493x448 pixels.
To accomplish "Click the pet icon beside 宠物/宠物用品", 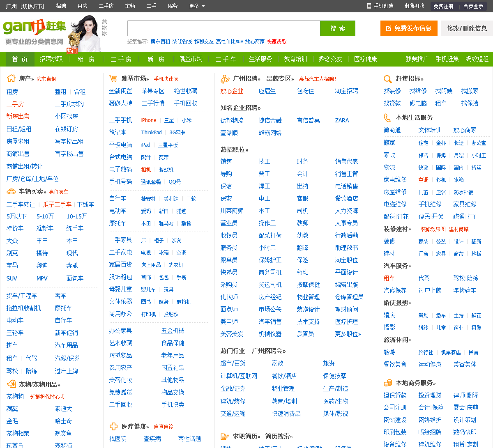I will coord(11,384).
